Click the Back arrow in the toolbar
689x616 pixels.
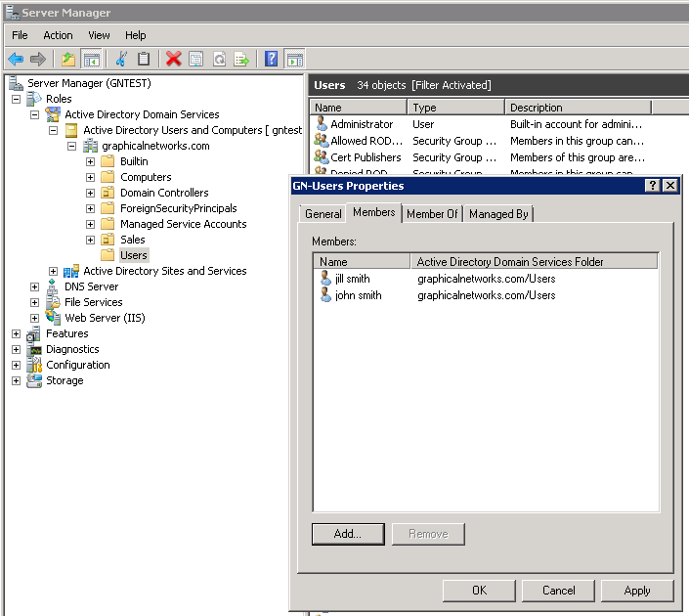16,59
